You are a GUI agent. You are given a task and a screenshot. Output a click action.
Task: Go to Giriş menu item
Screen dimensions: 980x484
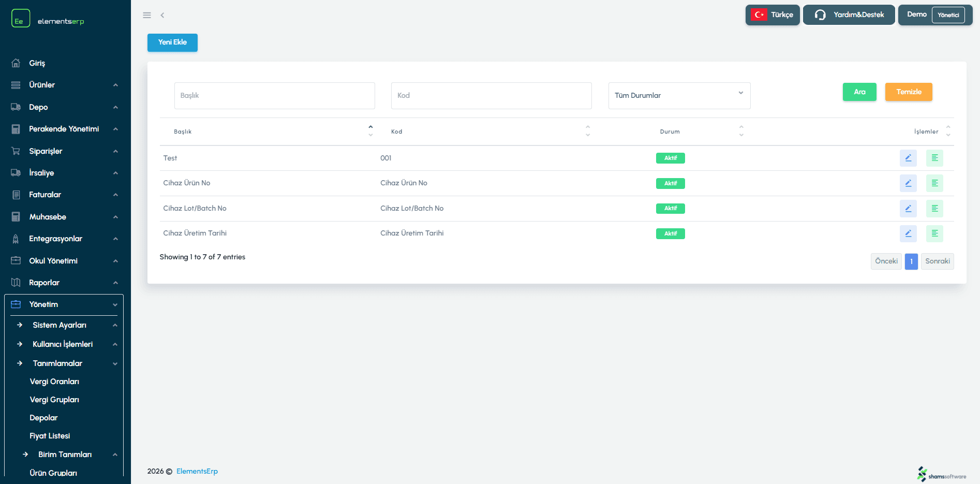(x=37, y=63)
